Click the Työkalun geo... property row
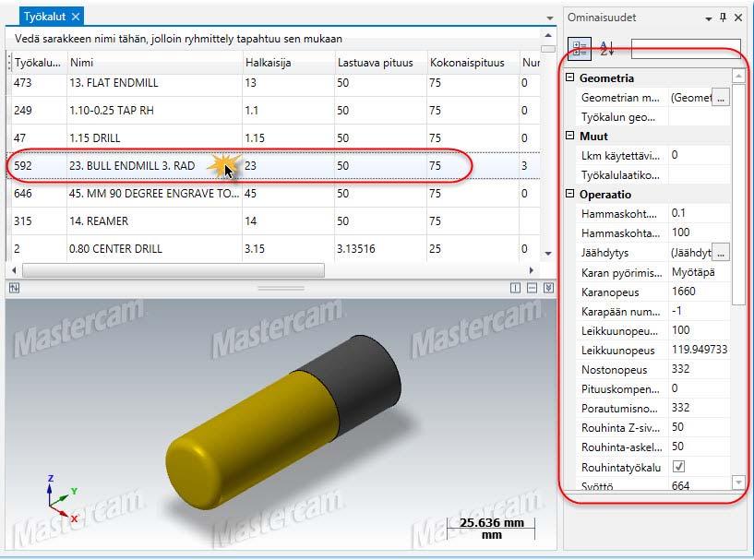Image resolution: width=754 pixels, height=560 pixels. coord(653,117)
